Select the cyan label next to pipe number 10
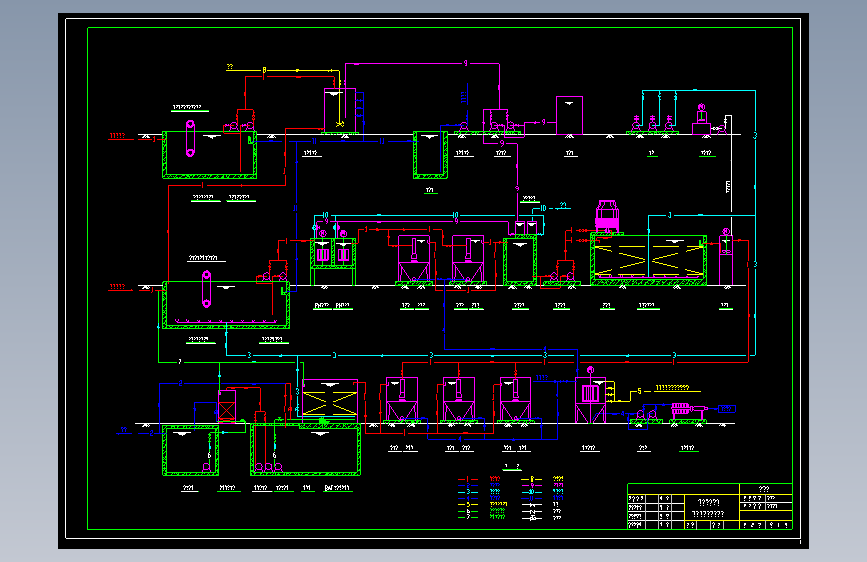 (x=562, y=205)
